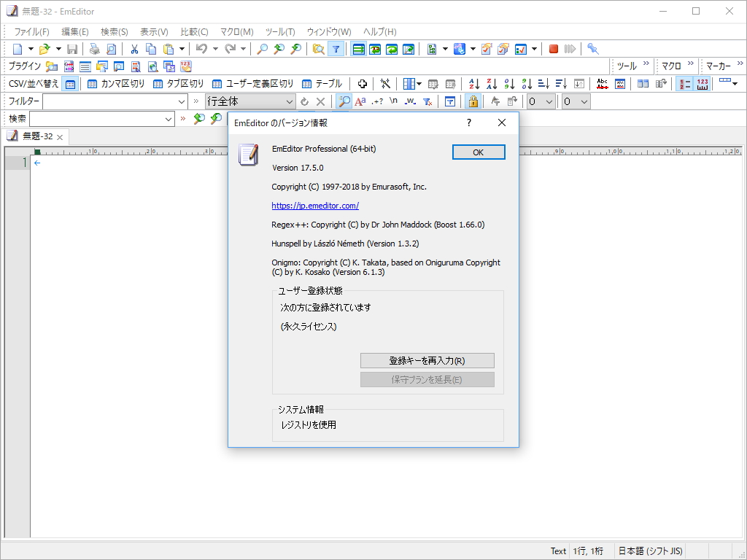Viewport: 747px width, 560px height.
Task: Open the dropdown arrow next to the paste icon
Action: [179, 49]
